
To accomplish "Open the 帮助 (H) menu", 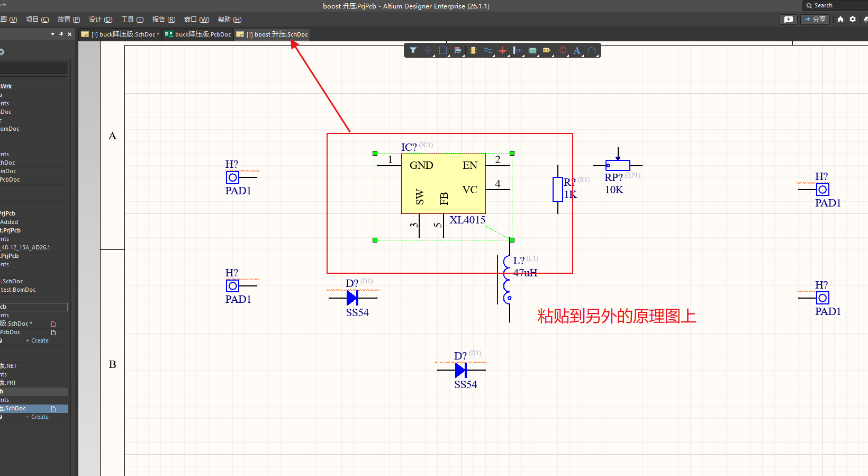I will [230, 20].
